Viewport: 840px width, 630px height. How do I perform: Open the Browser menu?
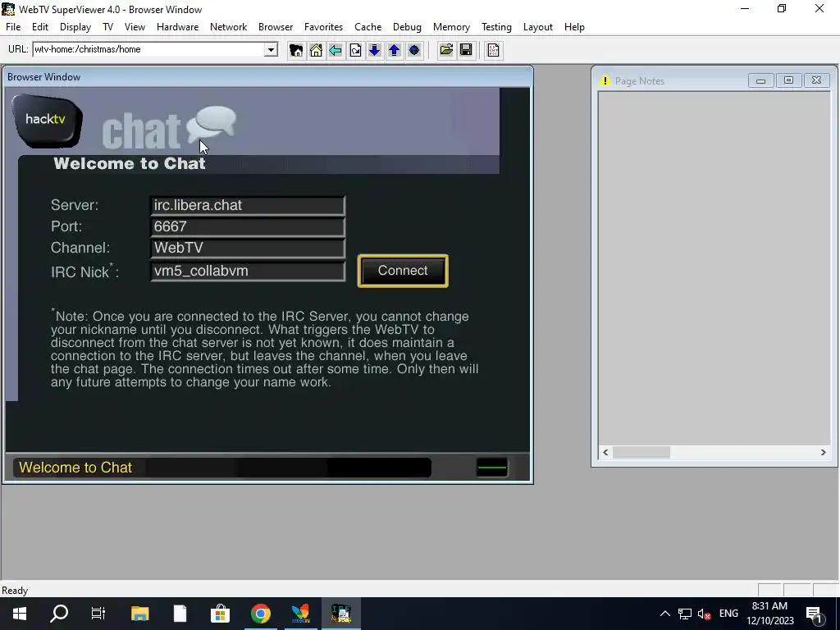[276, 27]
